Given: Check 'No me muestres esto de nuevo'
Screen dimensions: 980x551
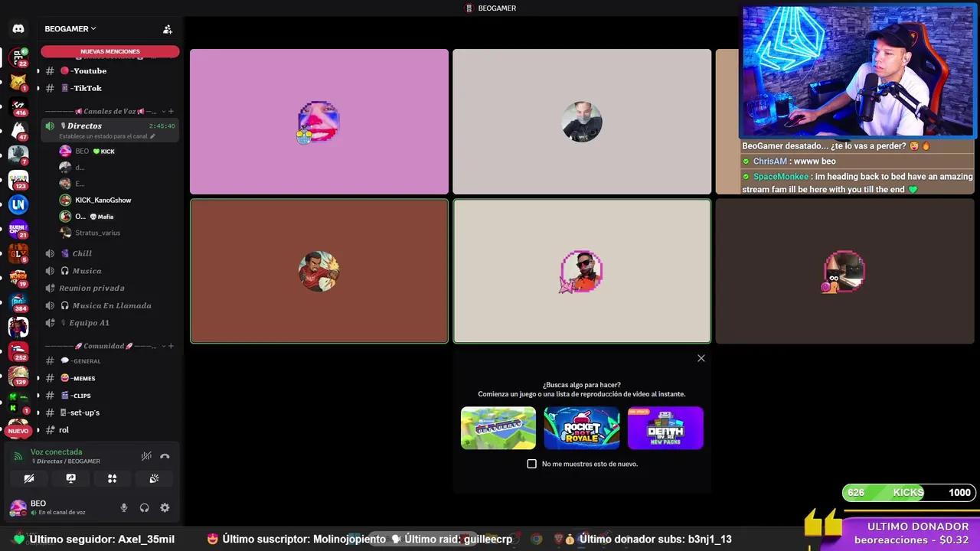Looking at the screenshot, I should coord(532,464).
